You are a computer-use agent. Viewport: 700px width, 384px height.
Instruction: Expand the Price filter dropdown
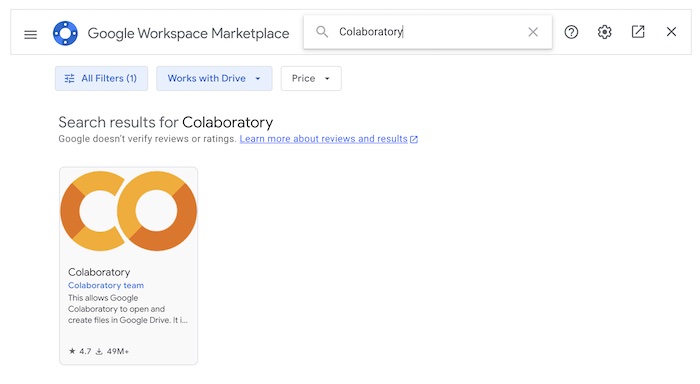pos(311,79)
